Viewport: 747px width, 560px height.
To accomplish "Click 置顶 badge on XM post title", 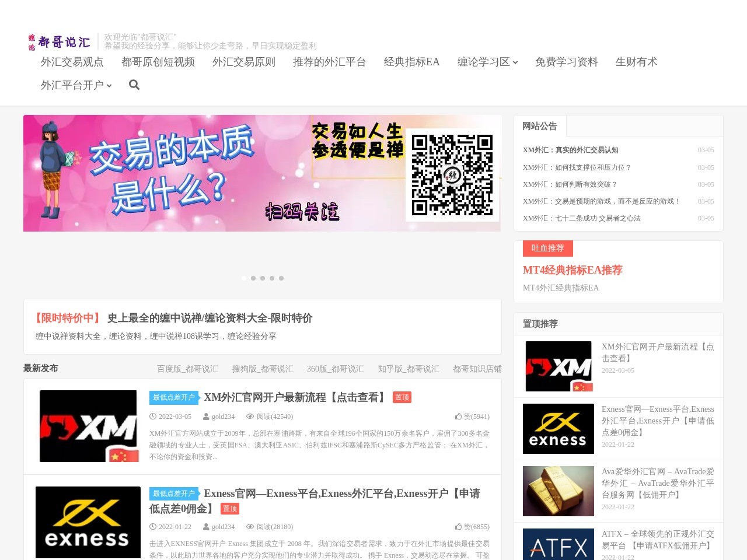I will 402,397.
